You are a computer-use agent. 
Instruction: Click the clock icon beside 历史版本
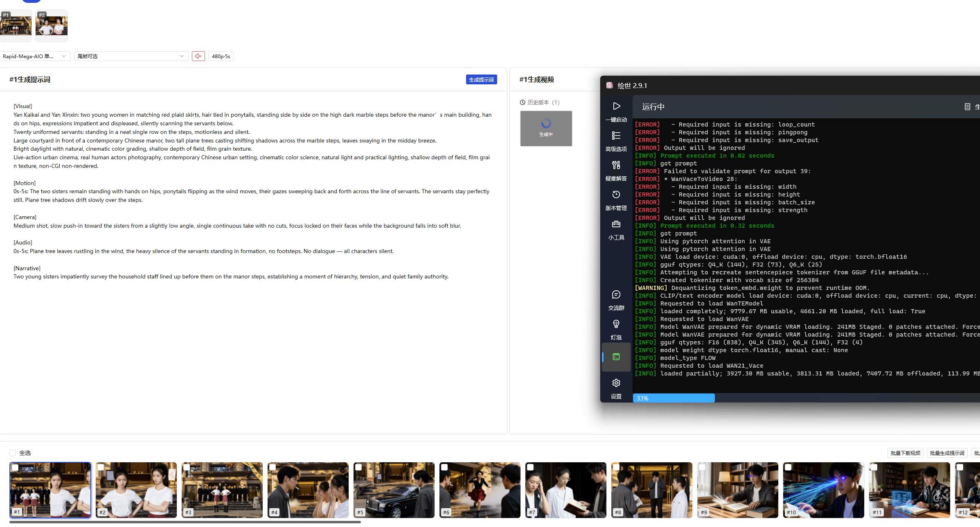[523, 102]
